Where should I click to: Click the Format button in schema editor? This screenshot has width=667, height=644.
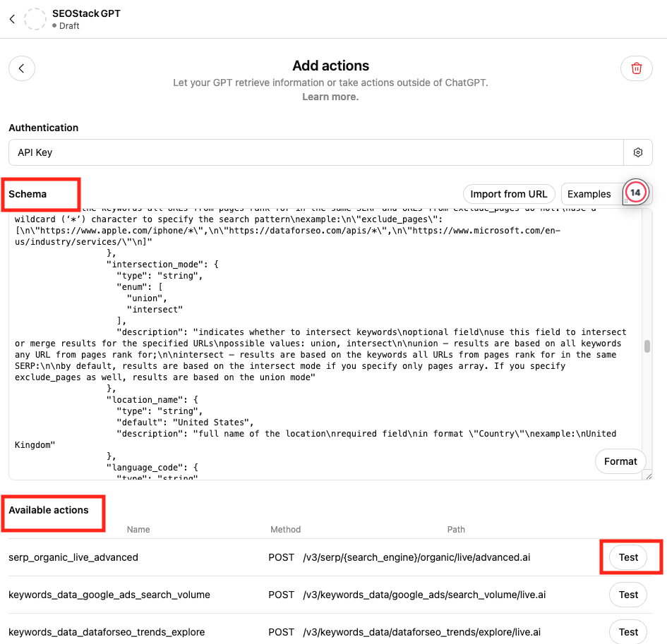(620, 461)
